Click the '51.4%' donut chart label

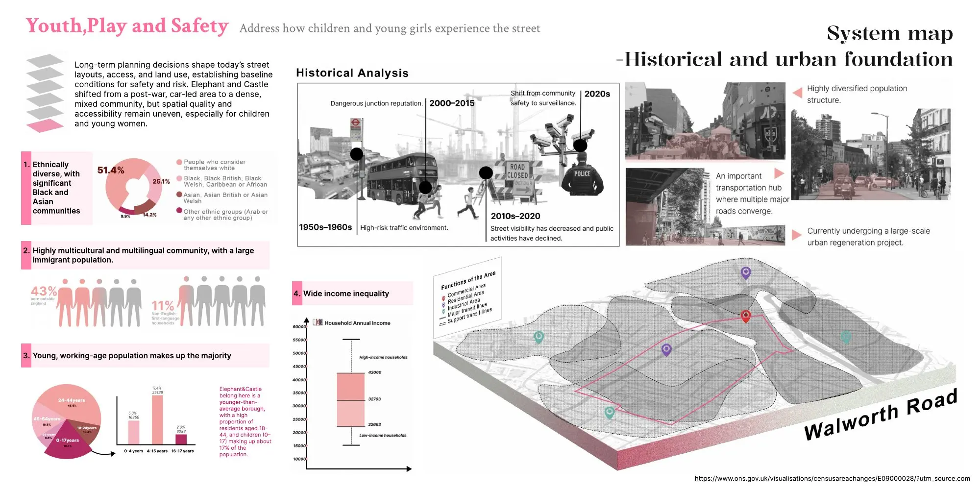coord(111,170)
